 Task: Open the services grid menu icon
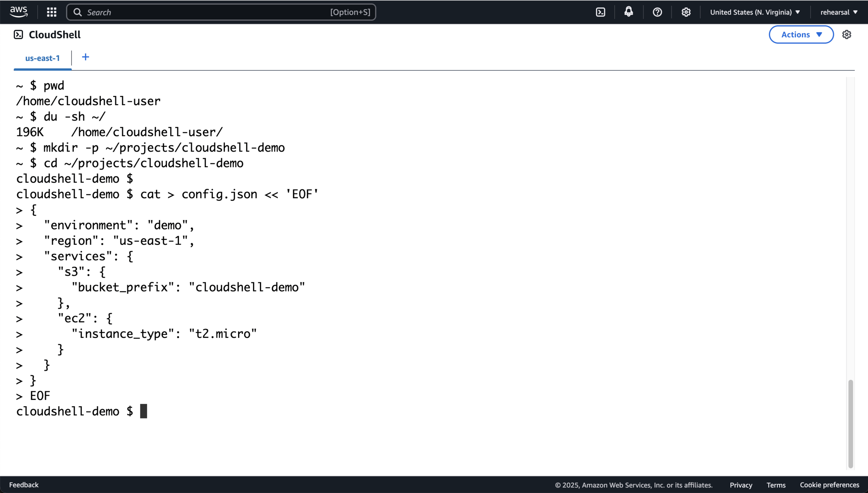click(51, 12)
